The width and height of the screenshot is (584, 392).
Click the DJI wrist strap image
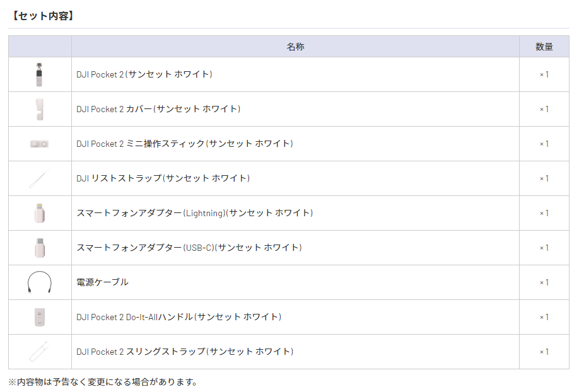39,179
